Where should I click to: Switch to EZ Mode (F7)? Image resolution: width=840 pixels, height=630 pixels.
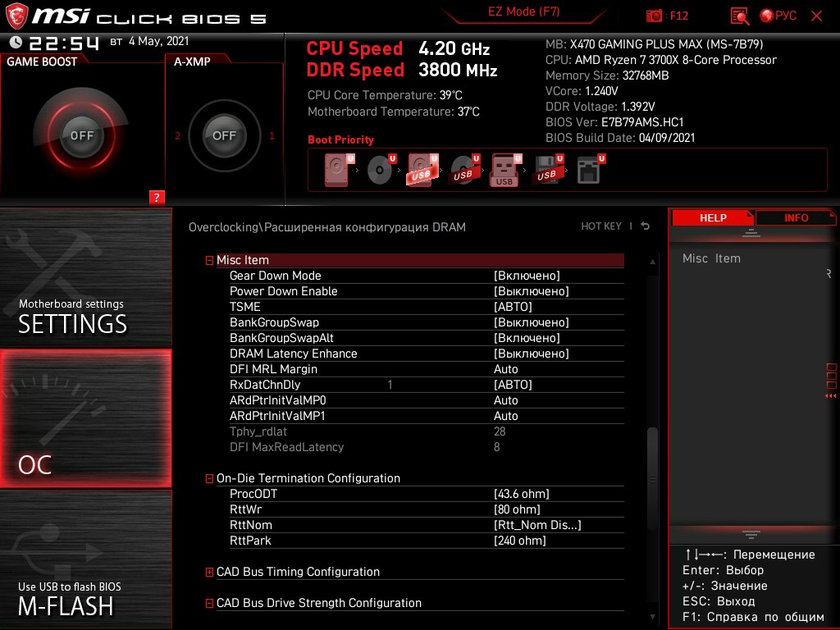pos(523,11)
